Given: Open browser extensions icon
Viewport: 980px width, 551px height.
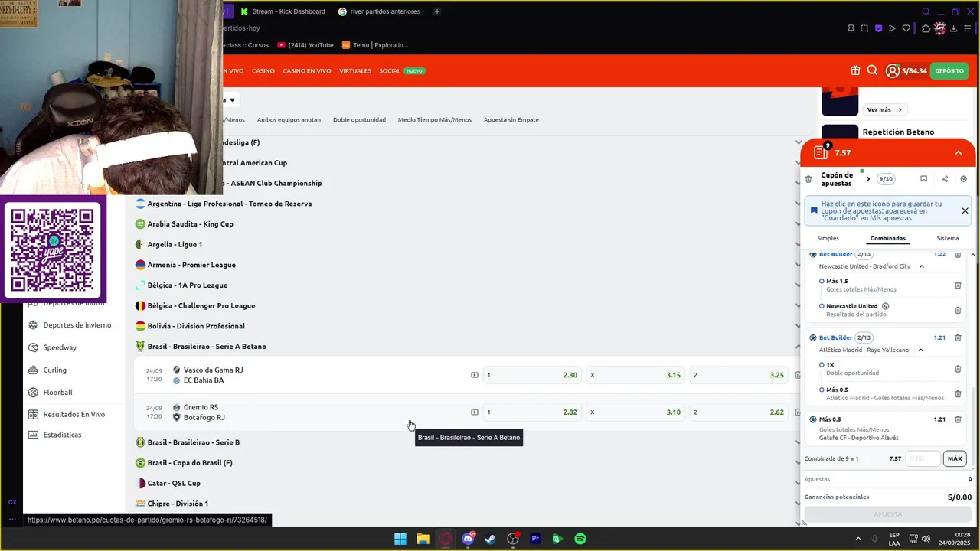Looking at the screenshot, I should [x=926, y=28].
